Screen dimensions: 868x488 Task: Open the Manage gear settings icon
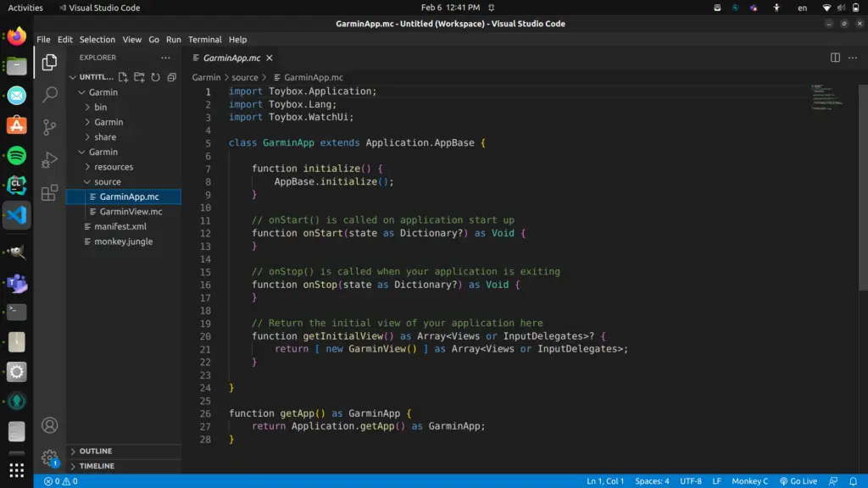[49, 457]
